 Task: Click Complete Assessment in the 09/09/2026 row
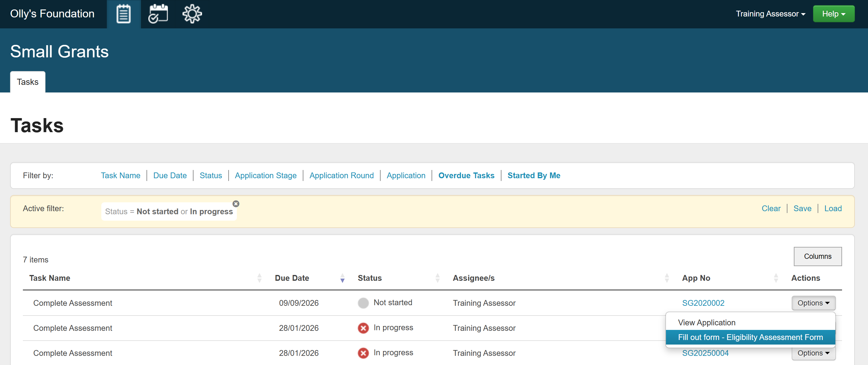(x=72, y=303)
